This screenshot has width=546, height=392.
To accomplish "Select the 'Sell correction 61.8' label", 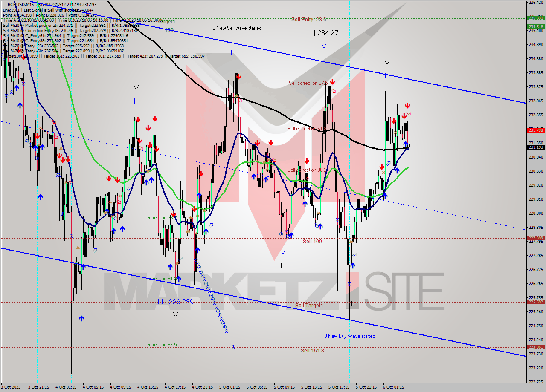I will (x=307, y=129).
